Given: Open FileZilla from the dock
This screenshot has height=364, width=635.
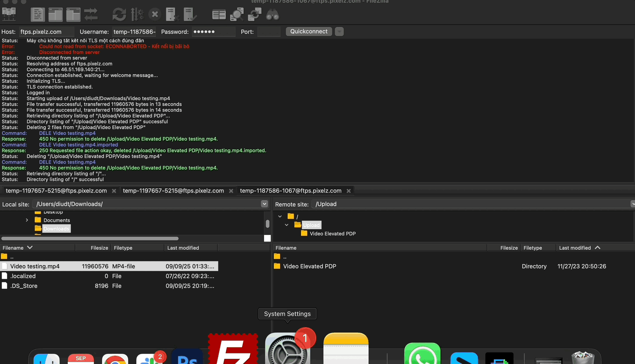Looking at the screenshot, I should tap(233, 349).
